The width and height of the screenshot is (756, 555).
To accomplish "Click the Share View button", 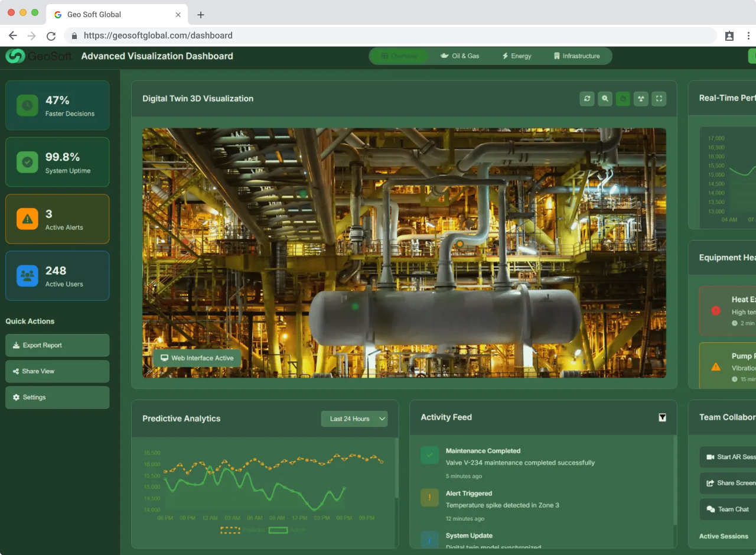I will (57, 371).
